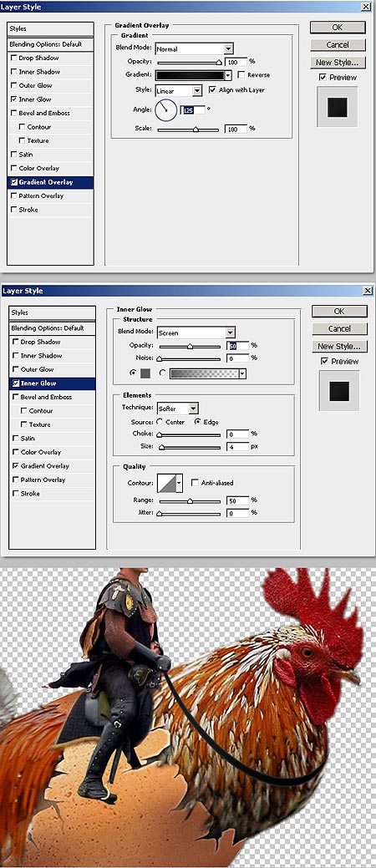
Task: Click style preview thumbnail in bottom dialog
Action: [339, 391]
